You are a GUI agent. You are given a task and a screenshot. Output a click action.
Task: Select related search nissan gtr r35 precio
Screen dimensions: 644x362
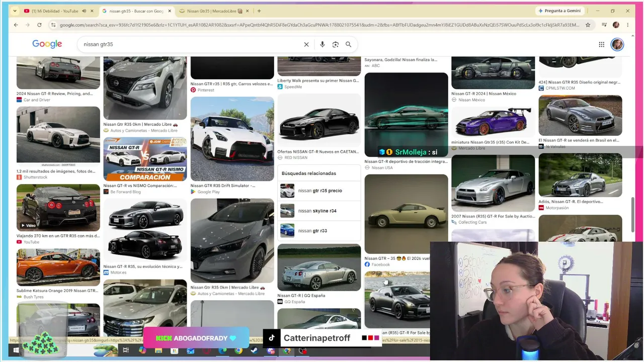319,191
